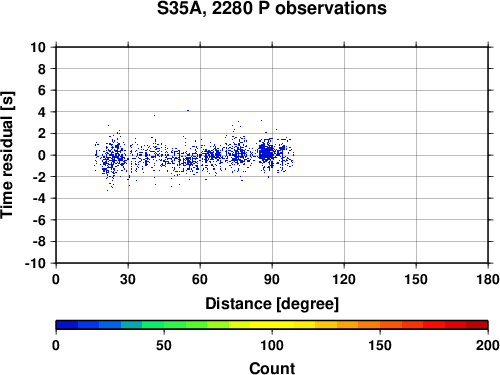Click the dark blue colorbar segment at the low end
This screenshot has width=500, height=375.
click(x=67, y=324)
